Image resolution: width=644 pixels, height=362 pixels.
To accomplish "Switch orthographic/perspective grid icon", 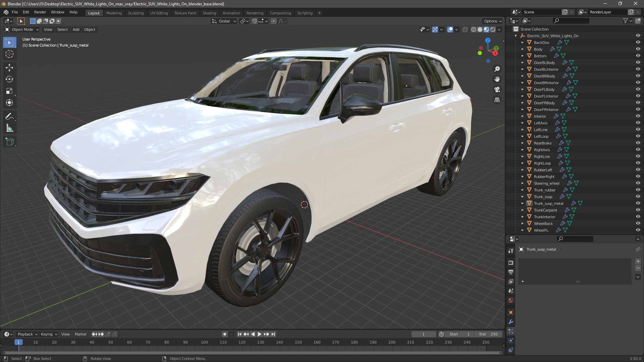I will coord(497,100).
